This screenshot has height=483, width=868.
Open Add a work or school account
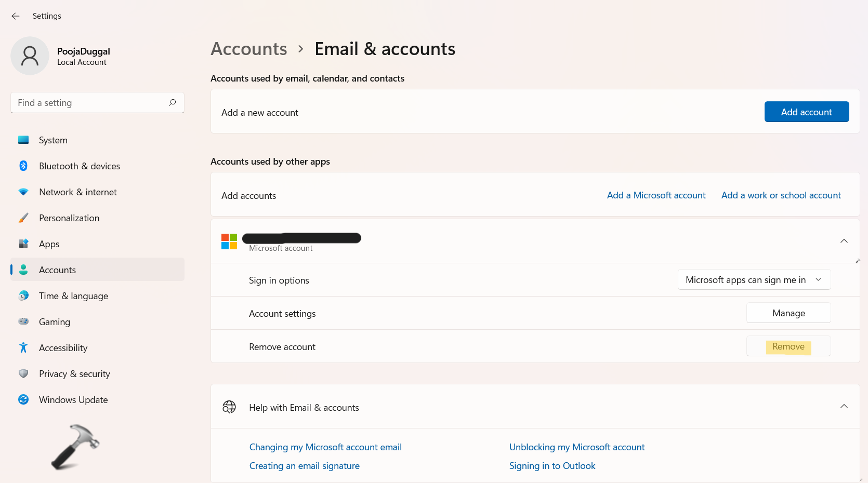(781, 195)
